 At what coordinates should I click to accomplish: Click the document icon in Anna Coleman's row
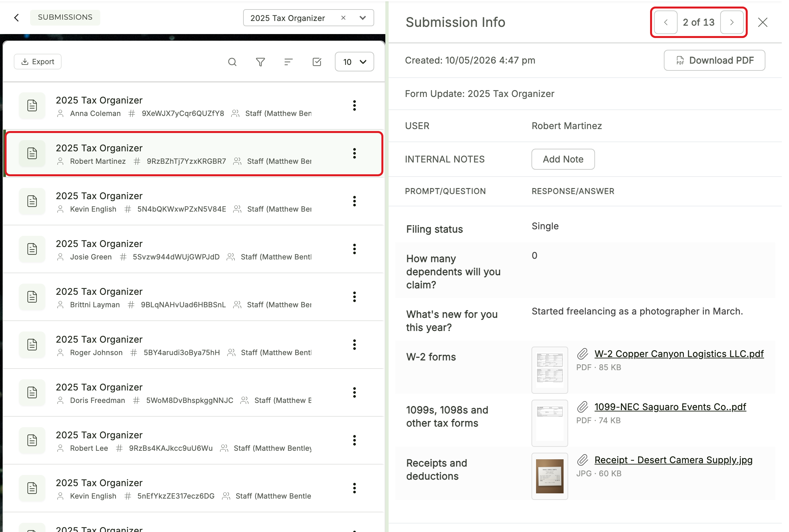point(32,105)
